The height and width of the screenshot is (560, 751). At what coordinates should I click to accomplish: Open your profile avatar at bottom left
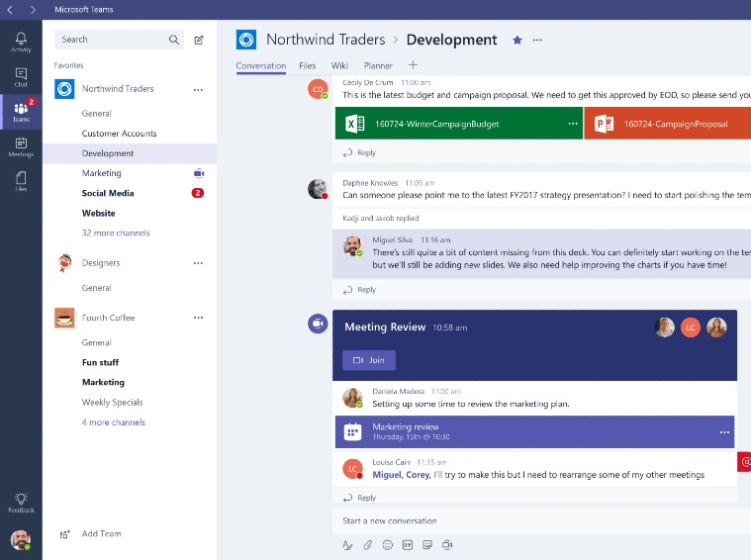tap(21, 540)
